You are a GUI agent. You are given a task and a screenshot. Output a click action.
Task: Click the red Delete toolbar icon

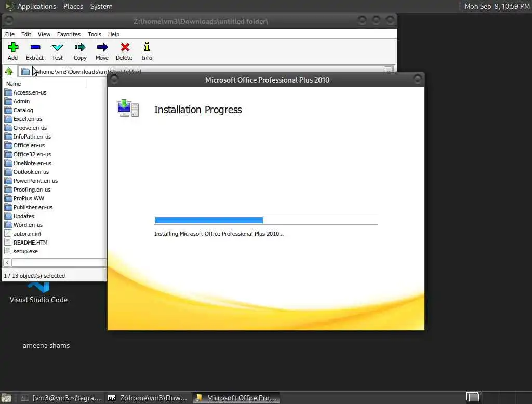(125, 51)
